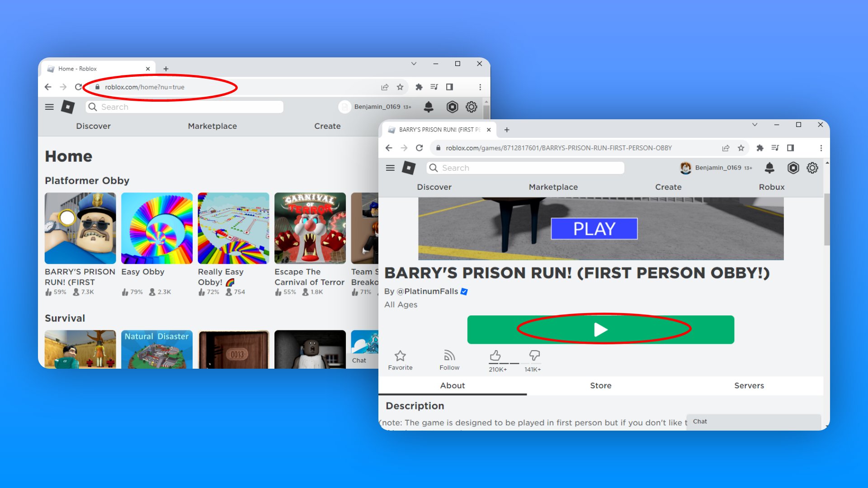Click Search field in Home window
The height and width of the screenshot is (488, 868).
click(184, 107)
